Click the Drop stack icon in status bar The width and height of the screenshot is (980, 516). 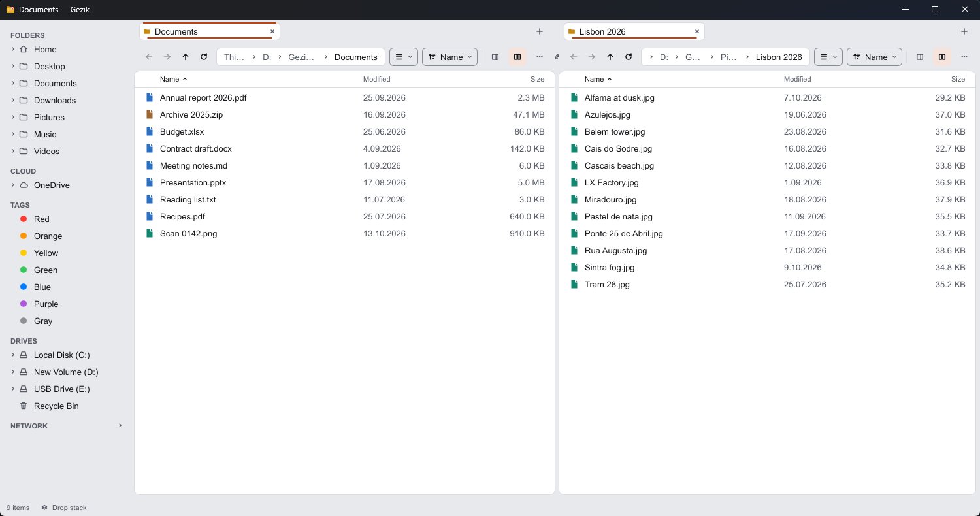44,508
